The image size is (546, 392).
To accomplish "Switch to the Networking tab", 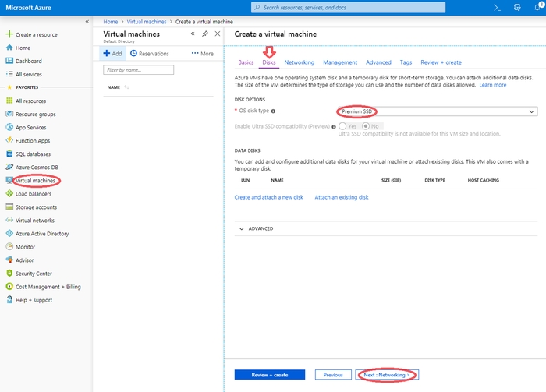I will coord(300,62).
